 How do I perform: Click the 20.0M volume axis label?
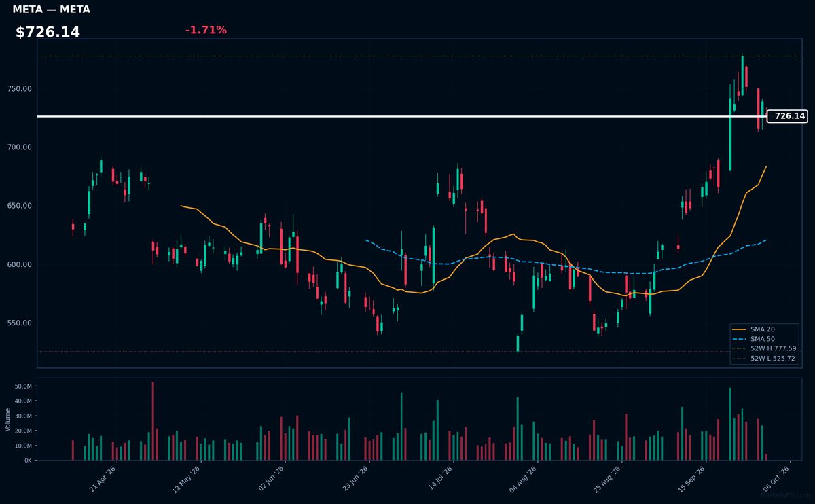(23, 431)
